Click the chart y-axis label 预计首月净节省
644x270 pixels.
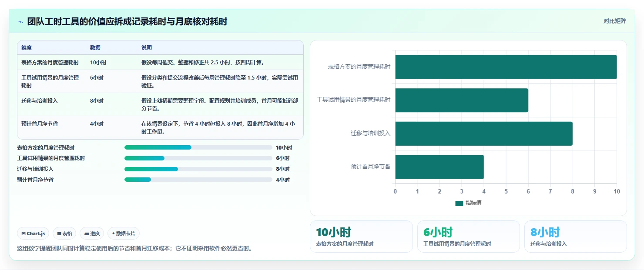(370, 167)
